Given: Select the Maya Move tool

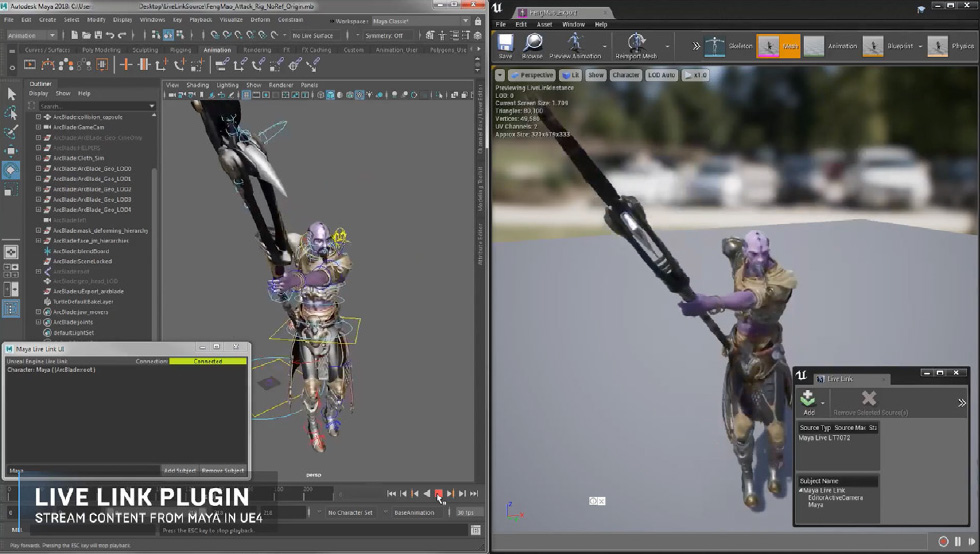Looking at the screenshot, I should [11, 151].
